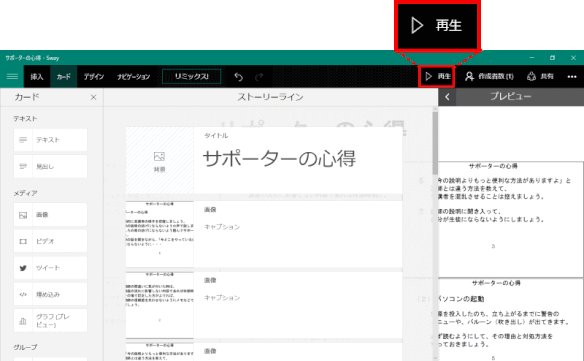Click the 背景 background image placeholder
The image size is (584, 361).
click(x=159, y=161)
